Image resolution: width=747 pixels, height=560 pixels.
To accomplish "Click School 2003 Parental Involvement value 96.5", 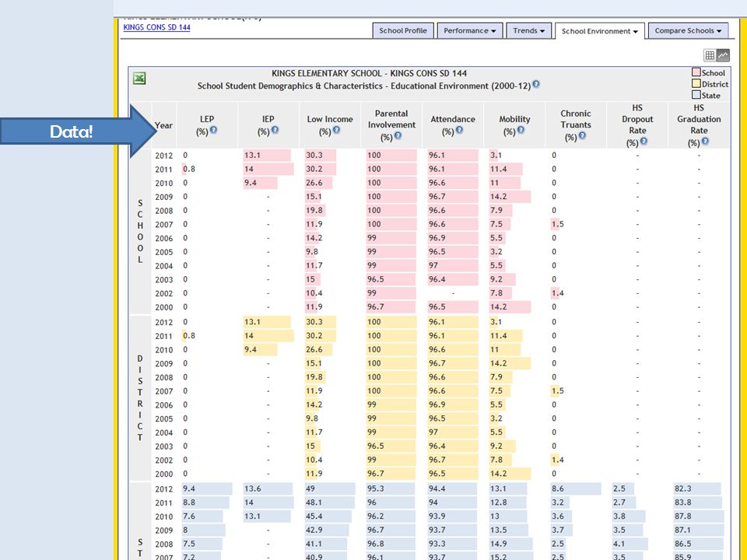I will click(376, 279).
